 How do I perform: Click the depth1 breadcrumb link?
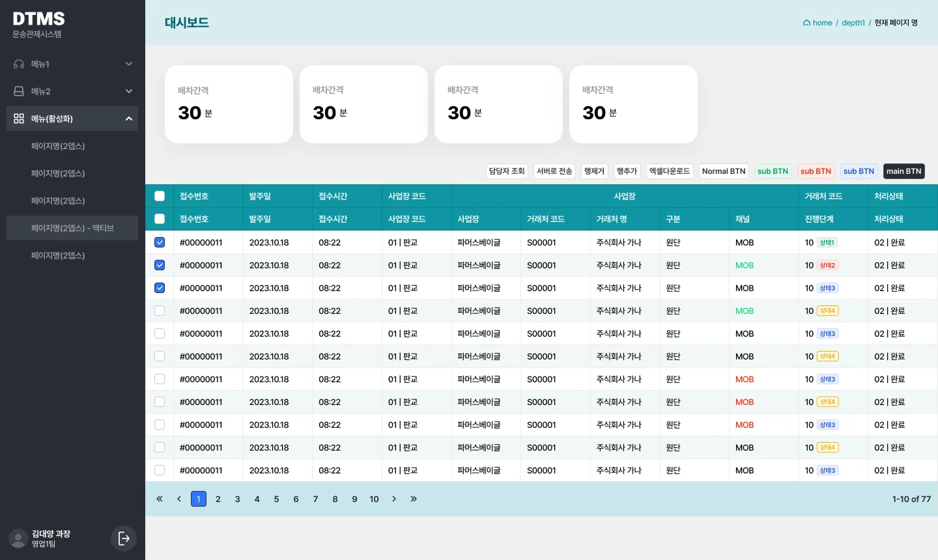click(x=853, y=23)
